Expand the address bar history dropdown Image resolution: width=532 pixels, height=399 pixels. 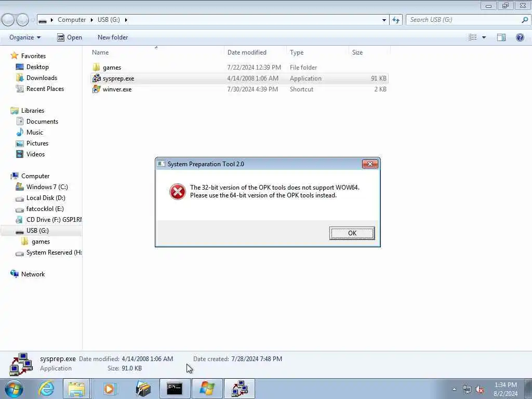(384, 20)
